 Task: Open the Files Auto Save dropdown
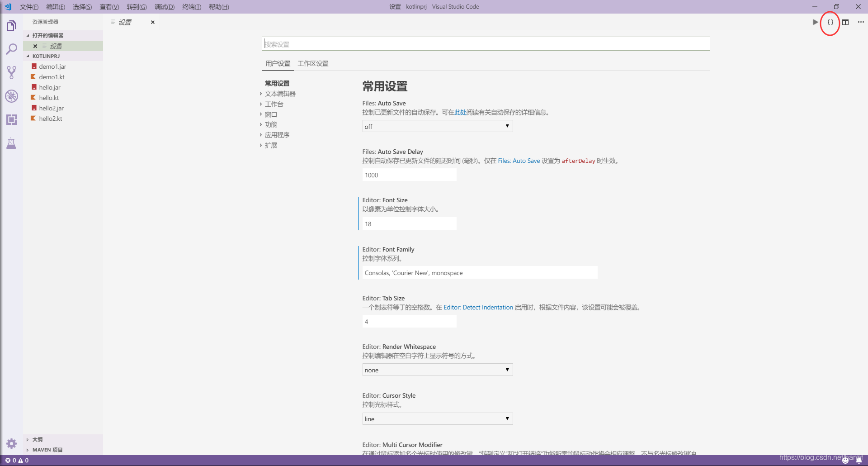point(438,126)
